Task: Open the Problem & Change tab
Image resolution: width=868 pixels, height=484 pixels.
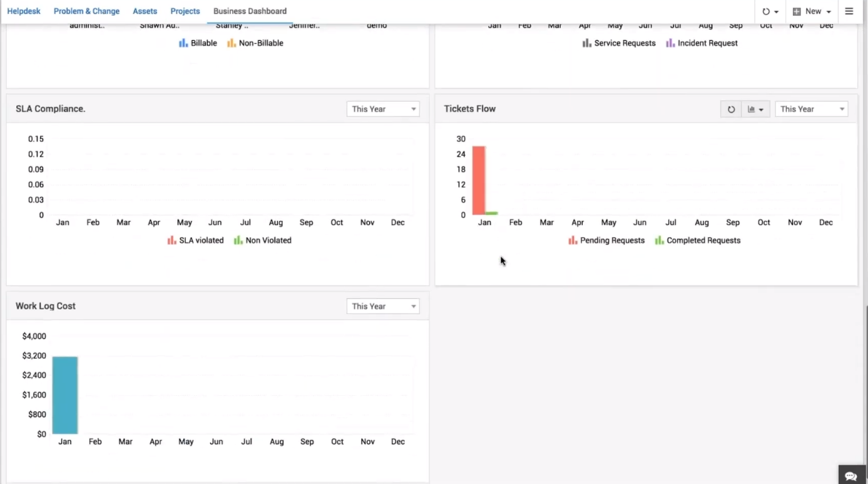Action: 86,11
